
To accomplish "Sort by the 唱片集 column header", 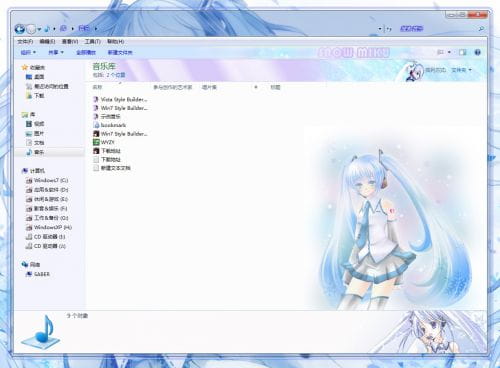I will (209, 87).
